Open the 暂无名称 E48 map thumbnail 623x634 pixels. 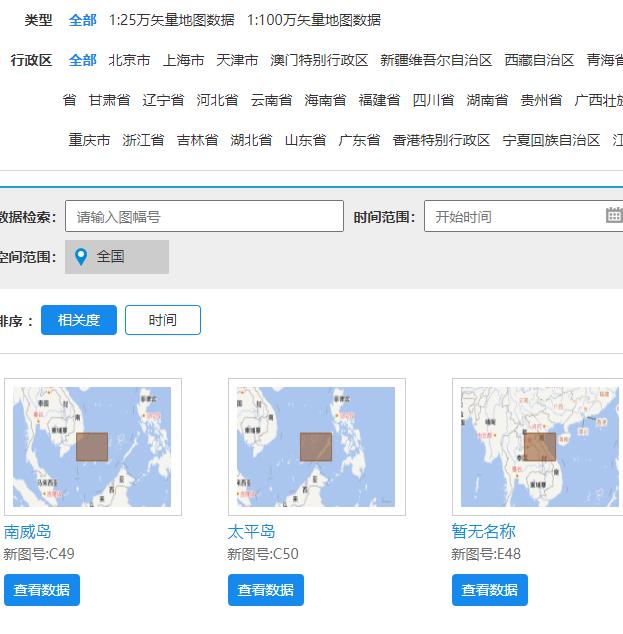click(x=538, y=447)
